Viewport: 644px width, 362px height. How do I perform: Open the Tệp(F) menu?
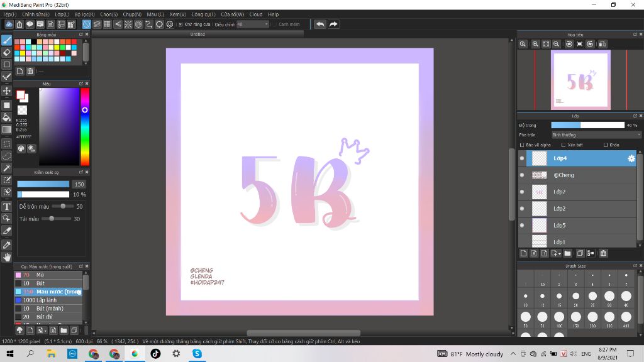pyautogui.click(x=10, y=14)
